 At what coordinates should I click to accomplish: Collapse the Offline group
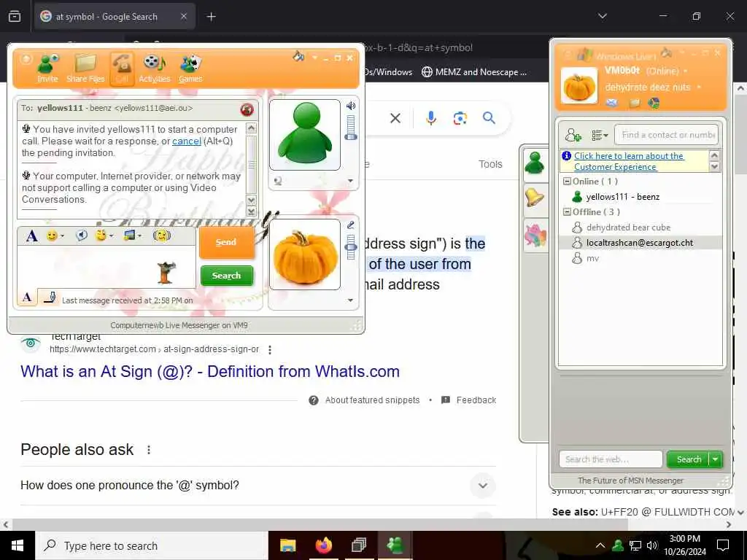pos(567,212)
